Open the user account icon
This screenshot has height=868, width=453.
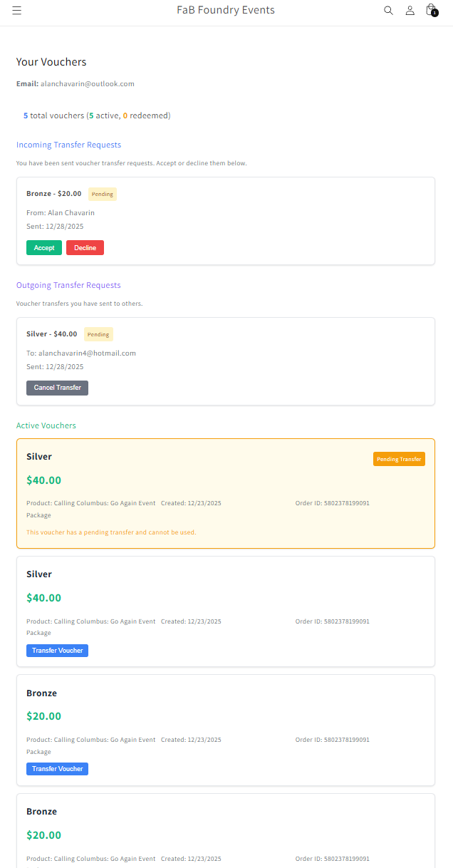[x=410, y=11]
